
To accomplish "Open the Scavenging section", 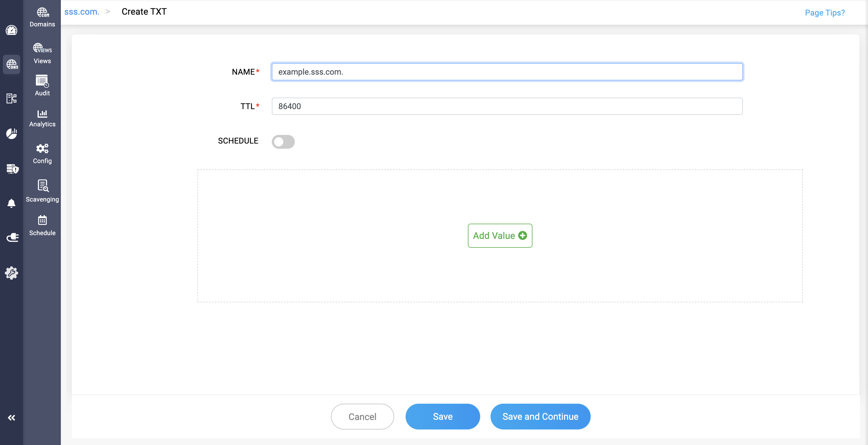I will [42, 191].
